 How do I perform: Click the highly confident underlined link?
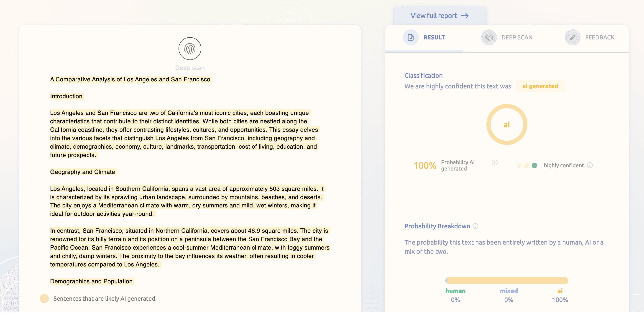pos(449,86)
